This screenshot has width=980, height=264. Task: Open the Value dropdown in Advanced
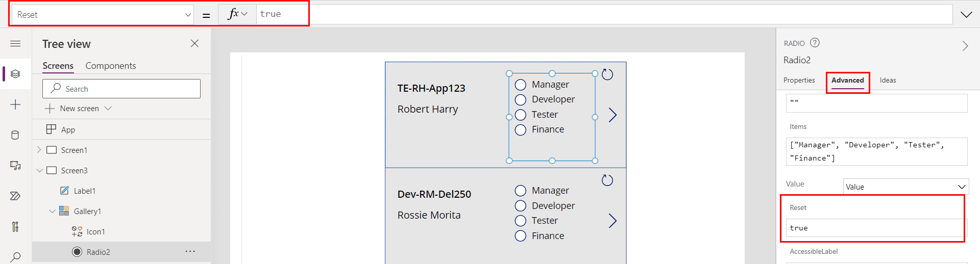[x=905, y=187]
